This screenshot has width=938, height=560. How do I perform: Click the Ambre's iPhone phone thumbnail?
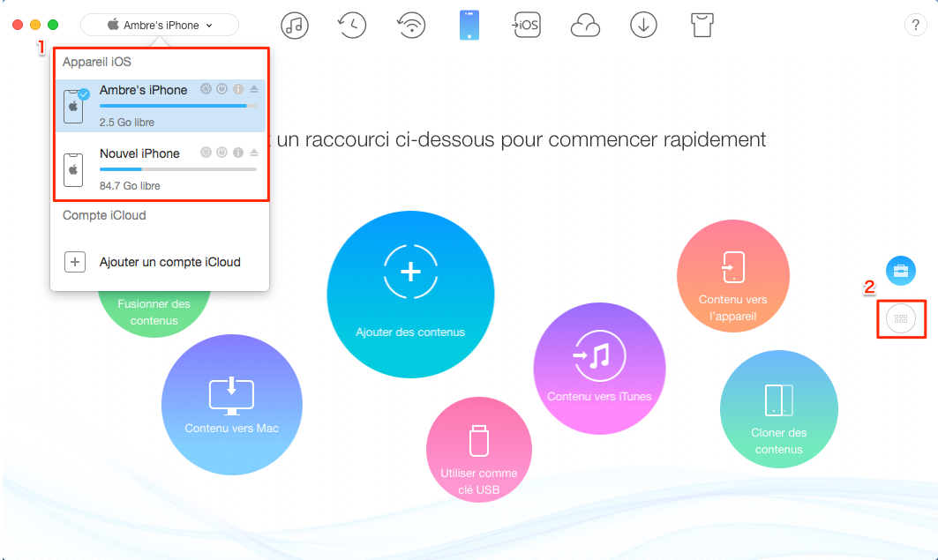click(73, 107)
